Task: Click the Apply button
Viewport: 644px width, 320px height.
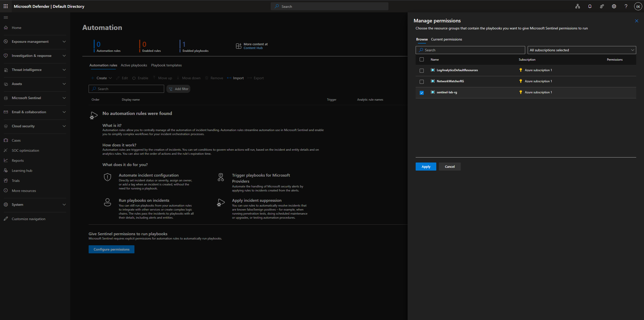Action: pos(426,167)
